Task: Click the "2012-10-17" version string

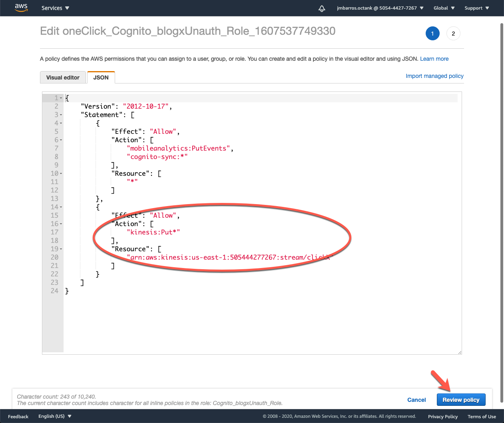Action: pos(146,106)
